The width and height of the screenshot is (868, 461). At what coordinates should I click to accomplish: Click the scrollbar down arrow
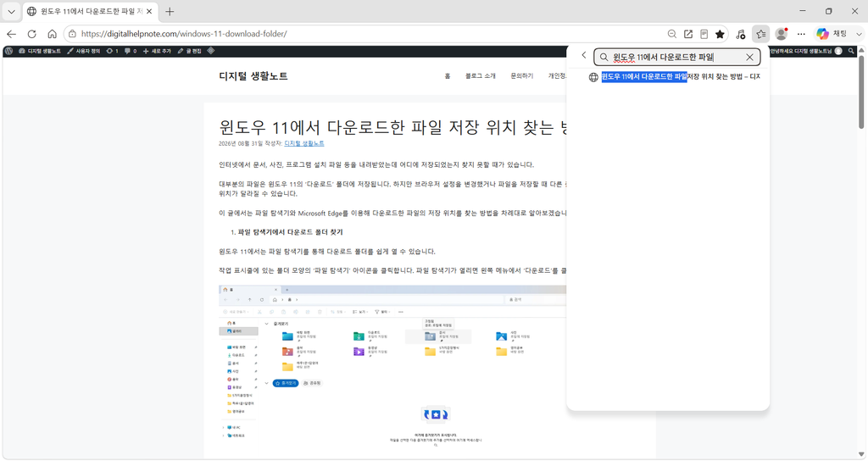pyautogui.click(x=861, y=455)
